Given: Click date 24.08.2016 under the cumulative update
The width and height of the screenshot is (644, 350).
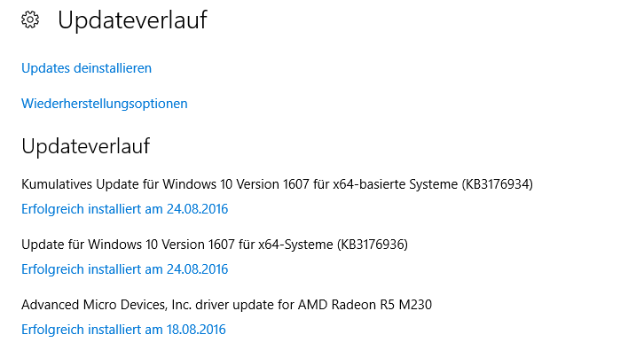Looking at the screenshot, I should point(197,209).
